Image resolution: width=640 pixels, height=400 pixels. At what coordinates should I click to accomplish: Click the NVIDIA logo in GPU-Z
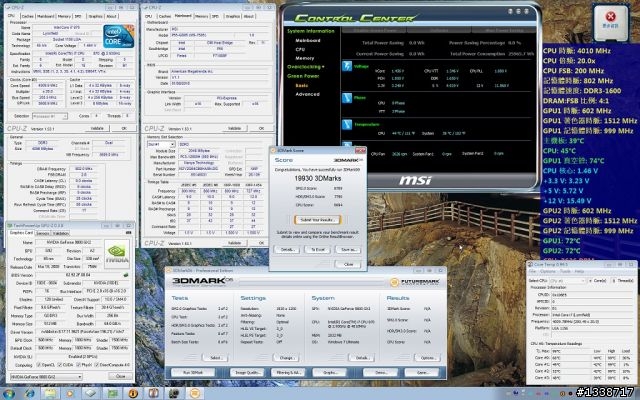pyautogui.click(x=117, y=254)
